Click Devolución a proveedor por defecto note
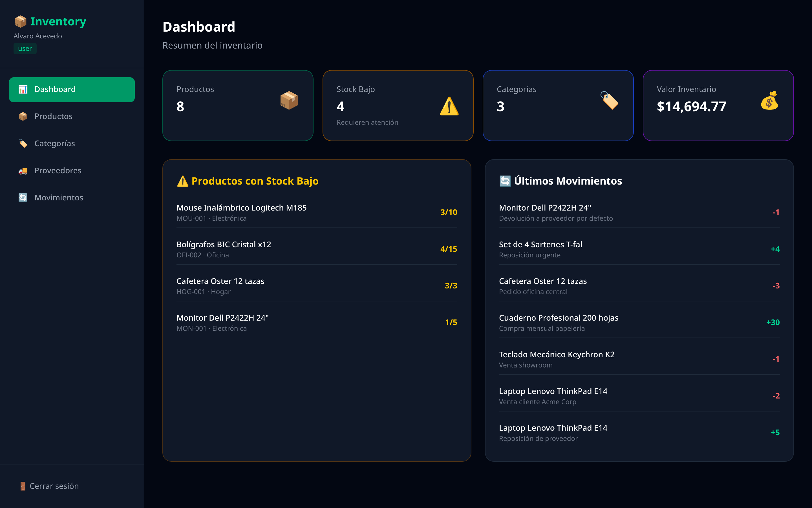This screenshot has width=812, height=508. click(556, 218)
